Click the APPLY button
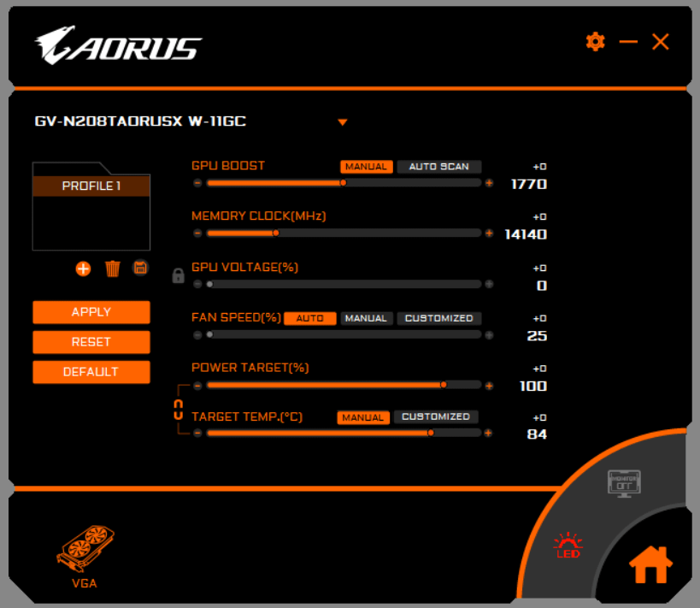Image resolution: width=700 pixels, height=608 pixels. [x=91, y=312]
